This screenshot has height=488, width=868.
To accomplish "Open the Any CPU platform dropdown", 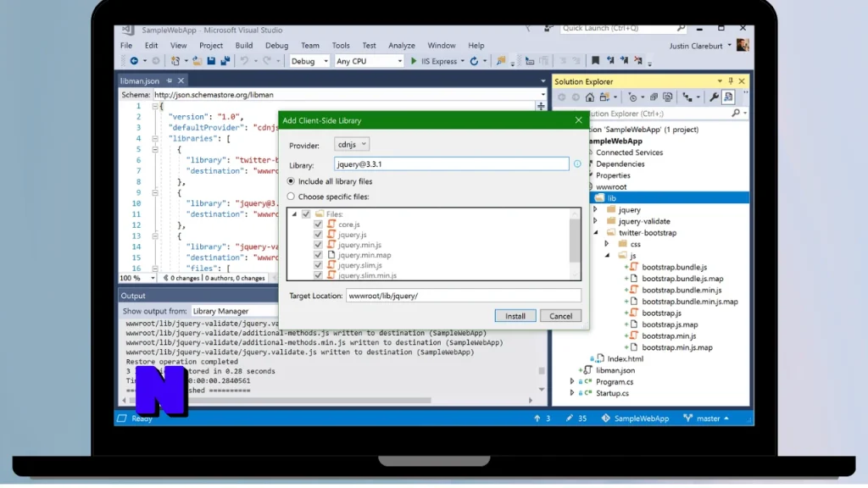I will pyautogui.click(x=369, y=61).
